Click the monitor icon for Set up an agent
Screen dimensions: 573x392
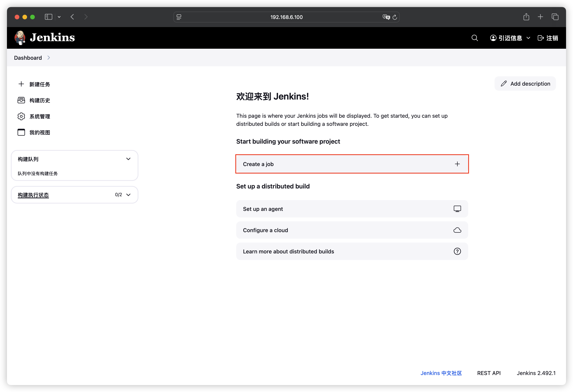click(457, 209)
